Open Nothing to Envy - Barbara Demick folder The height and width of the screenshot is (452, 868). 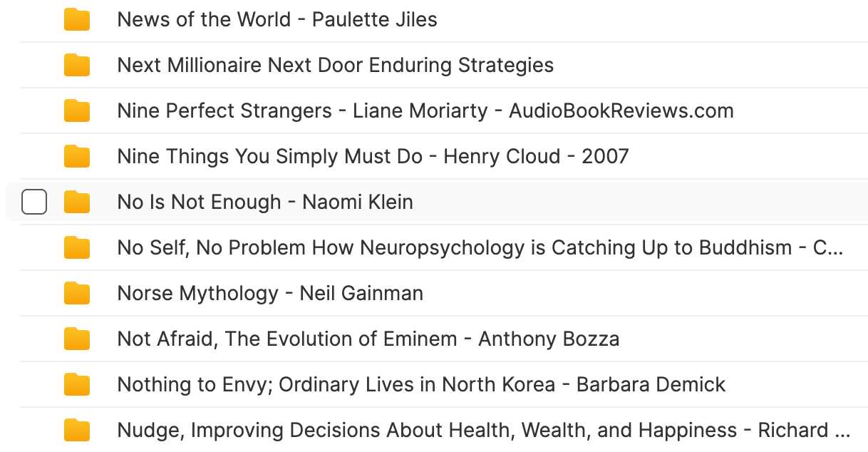click(x=421, y=384)
